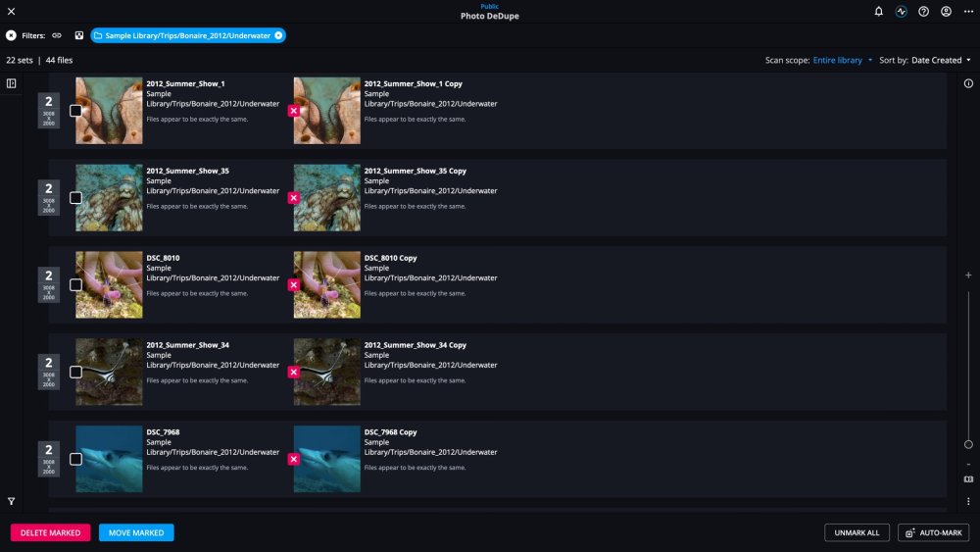The width and height of the screenshot is (980, 552).
Task: Click the funnel filter icon at bottom left
Action: (x=11, y=501)
